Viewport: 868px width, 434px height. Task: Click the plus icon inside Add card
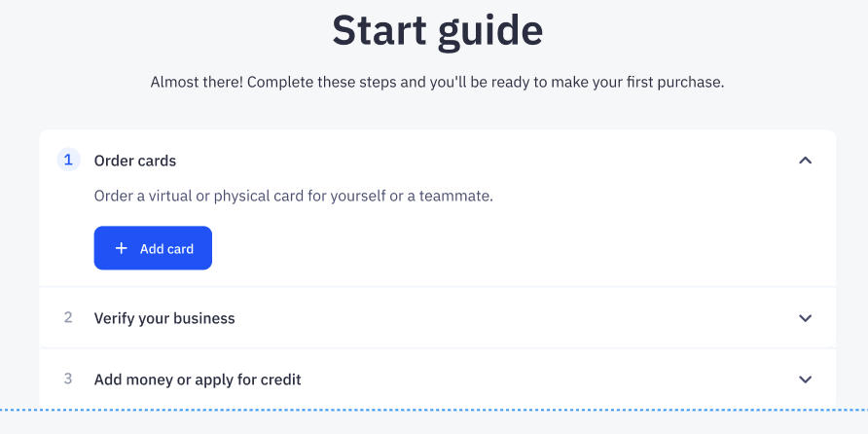(x=122, y=249)
